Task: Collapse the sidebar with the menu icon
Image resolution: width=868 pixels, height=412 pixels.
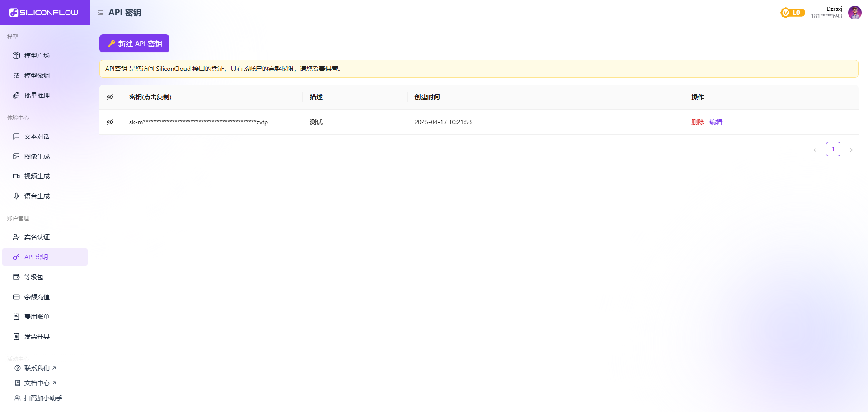Action: pyautogui.click(x=100, y=13)
